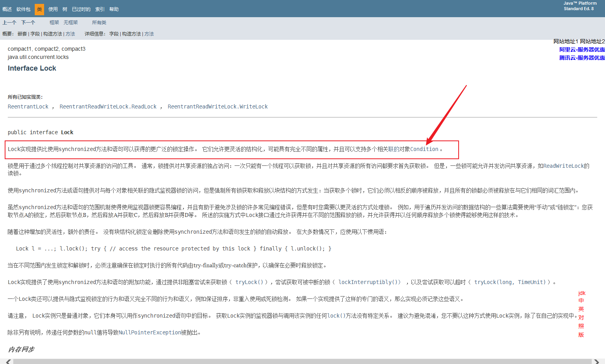The width and height of the screenshot is (605, 364).
Task: Open the 所有类 all classes link
Action: click(99, 23)
